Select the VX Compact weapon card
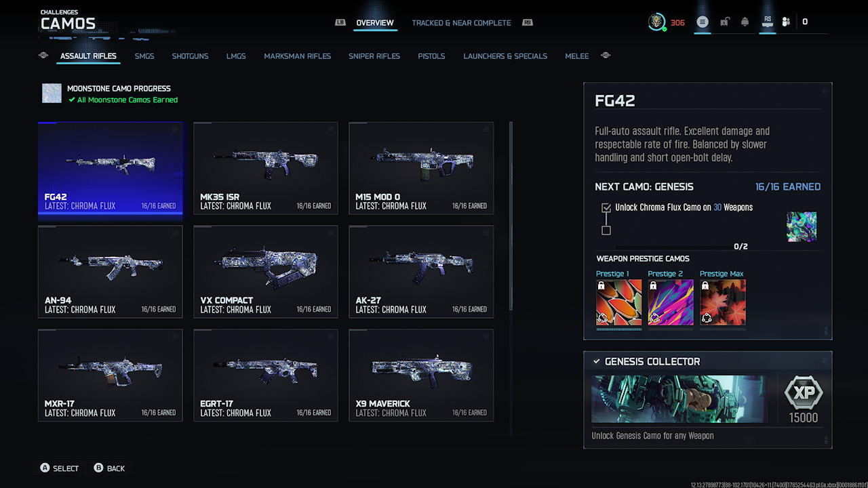Image resolution: width=868 pixels, height=488 pixels. click(266, 272)
